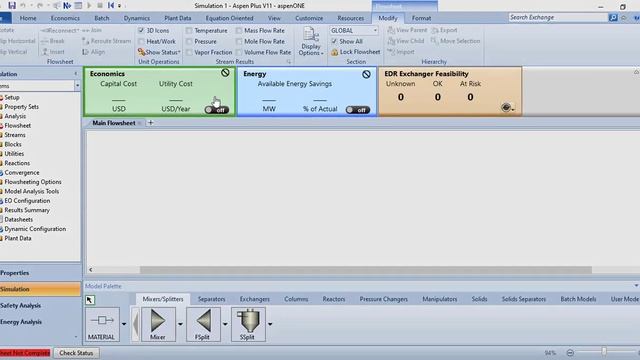Check the Show All checkbox

[334, 41]
